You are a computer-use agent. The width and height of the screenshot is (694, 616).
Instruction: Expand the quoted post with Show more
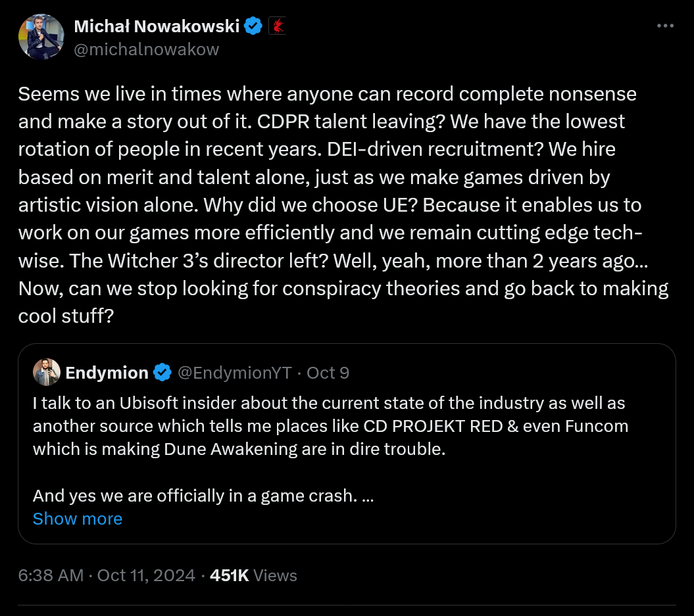coord(78,519)
